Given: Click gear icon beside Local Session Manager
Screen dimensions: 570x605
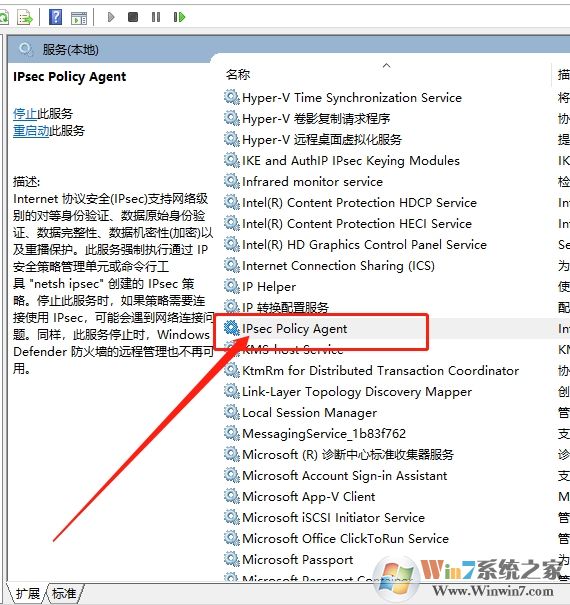Looking at the screenshot, I should pos(232,412).
